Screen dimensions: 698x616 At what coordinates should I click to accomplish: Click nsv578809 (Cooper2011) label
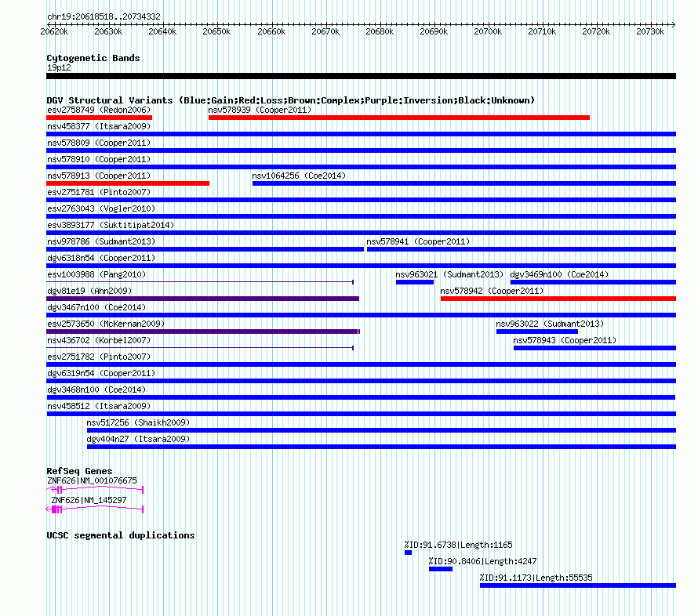click(x=99, y=143)
